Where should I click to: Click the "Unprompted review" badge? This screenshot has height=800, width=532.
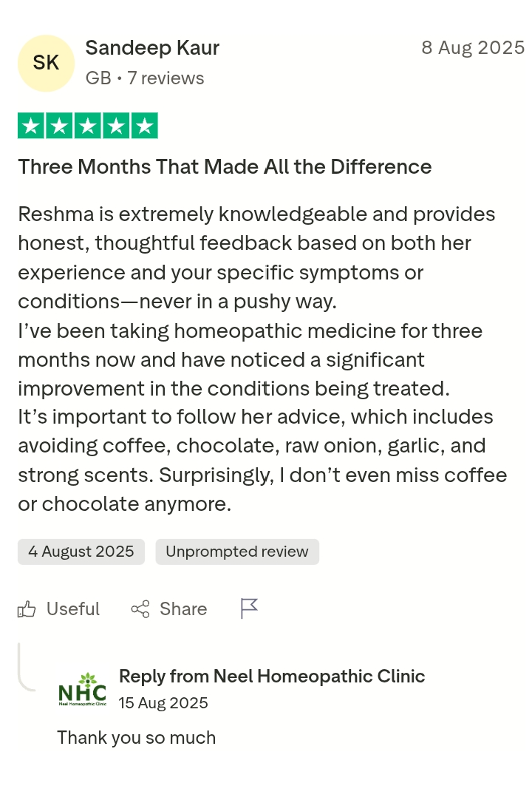coord(237,552)
